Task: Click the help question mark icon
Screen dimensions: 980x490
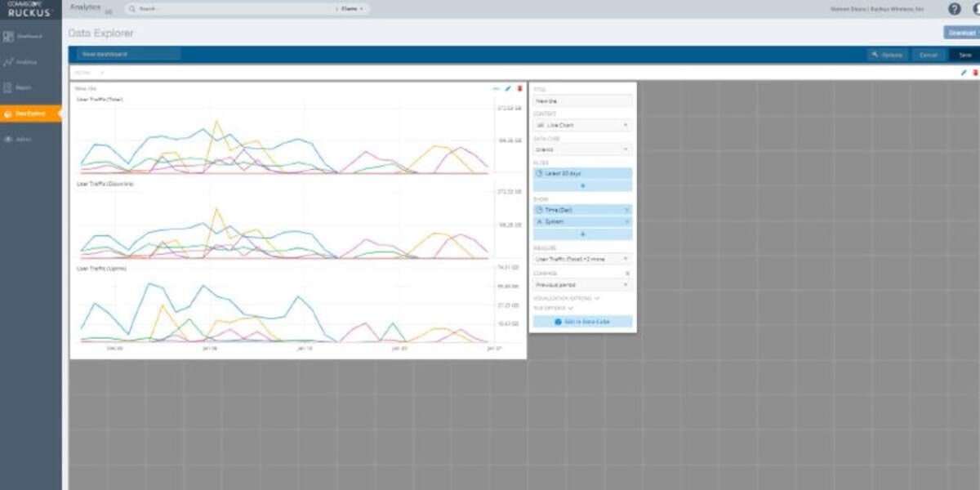Action: [954, 9]
